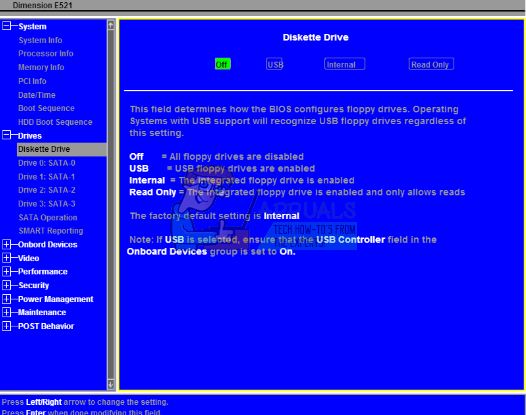Expand the Security group
The image size is (526, 415).
pyautogui.click(x=6, y=285)
